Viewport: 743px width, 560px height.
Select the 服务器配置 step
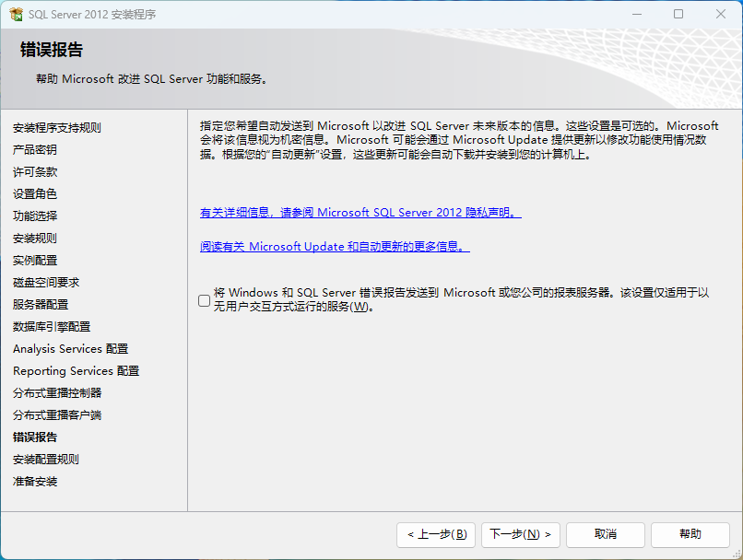[x=41, y=304]
